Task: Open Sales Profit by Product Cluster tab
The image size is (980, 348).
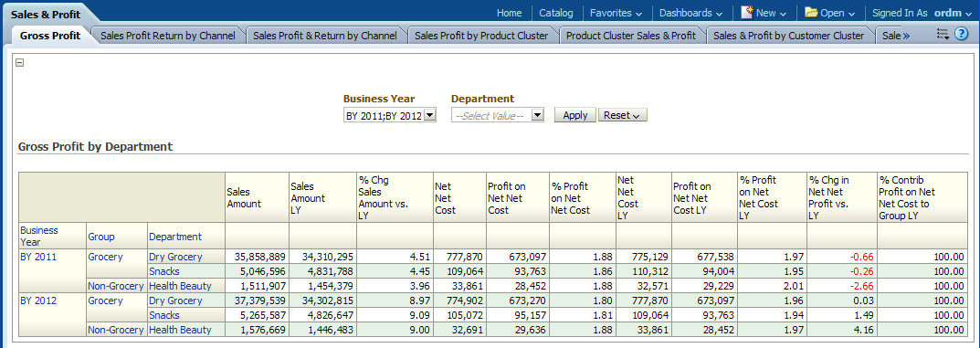Action: point(481,36)
